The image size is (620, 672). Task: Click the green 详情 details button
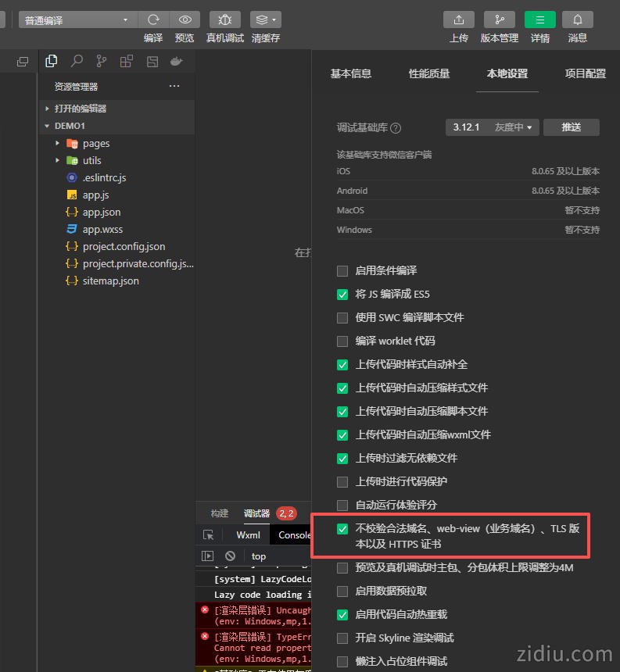click(539, 20)
